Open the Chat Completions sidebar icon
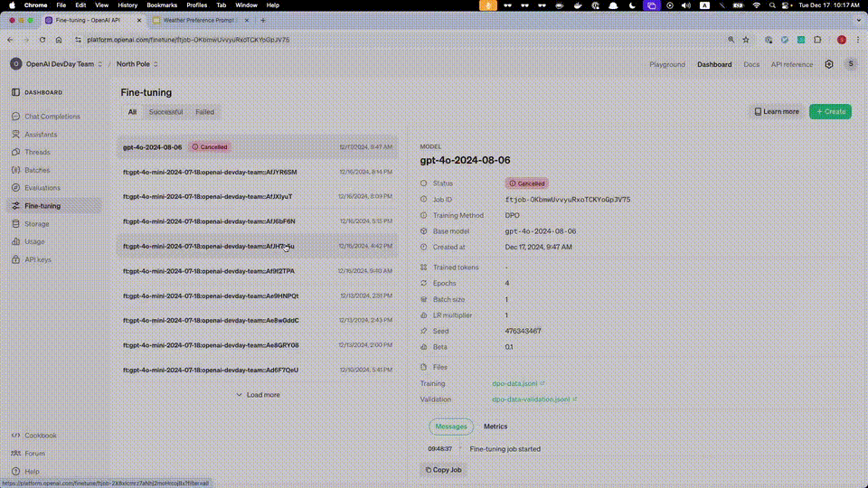Viewport: 868px width, 488px height. pos(15,117)
